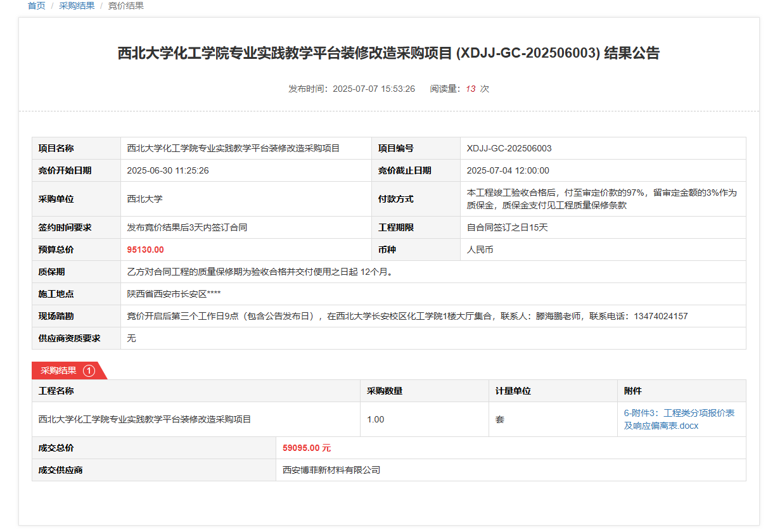
Task: Click the budget amount 95130.00
Action: click(145, 250)
